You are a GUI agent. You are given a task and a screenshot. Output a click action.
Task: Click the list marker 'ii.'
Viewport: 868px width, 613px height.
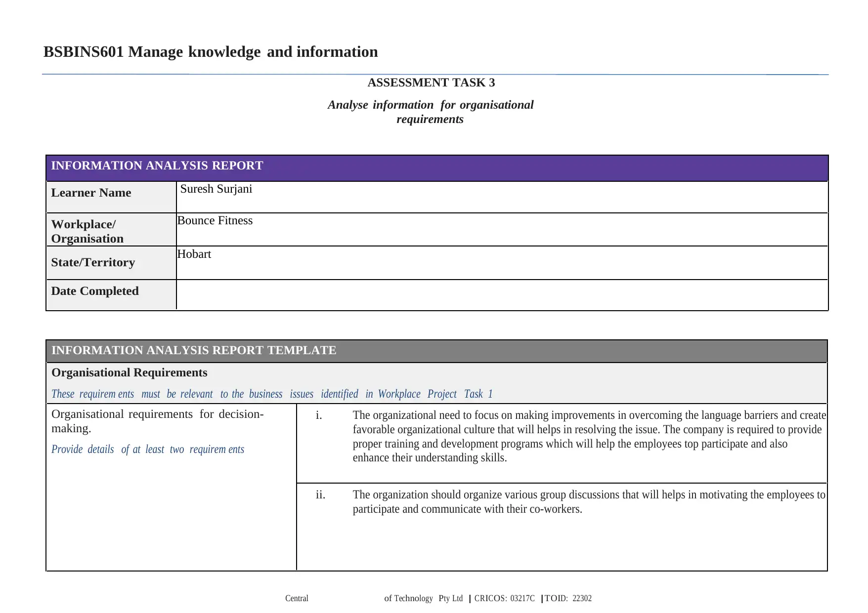320,495
